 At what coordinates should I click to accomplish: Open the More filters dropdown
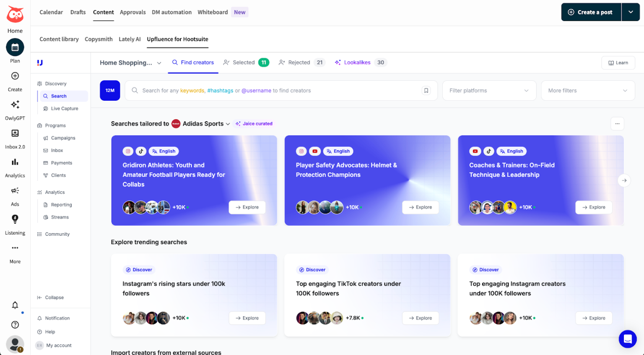click(x=588, y=91)
